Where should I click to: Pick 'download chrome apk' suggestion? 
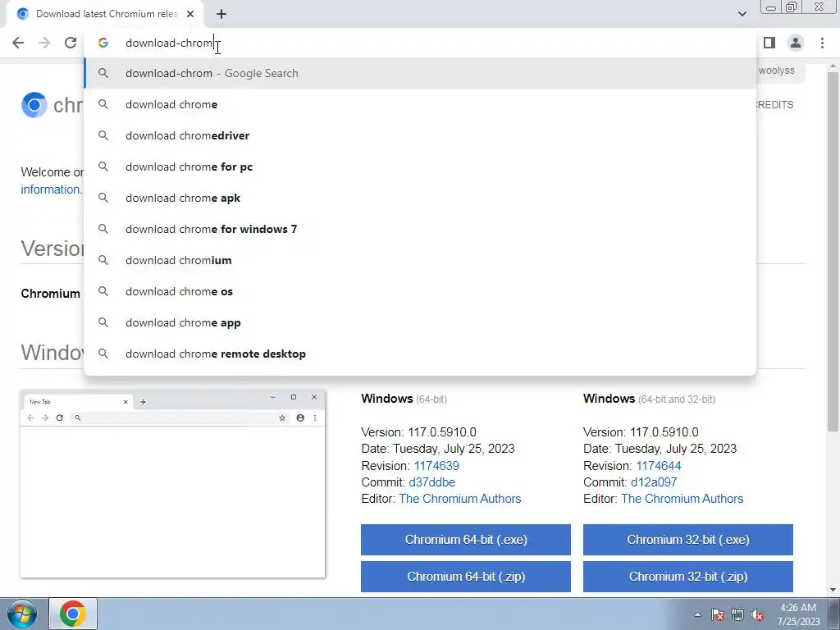(x=420, y=198)
